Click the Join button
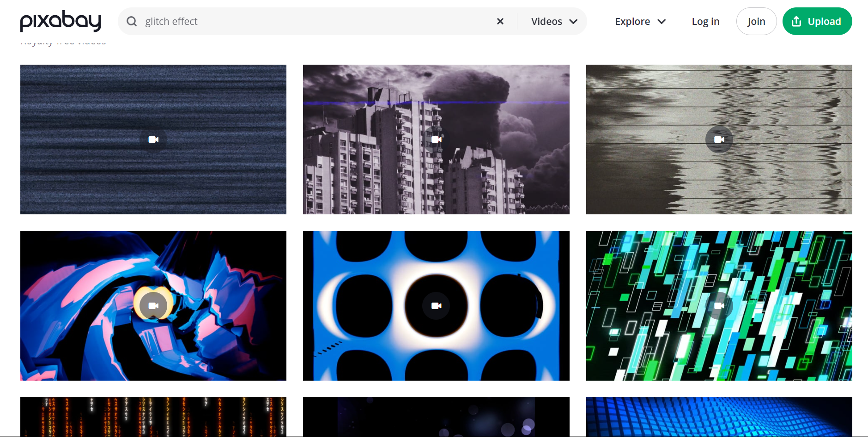The height and width of the screenshot is (437, 868). coord(756,21)
